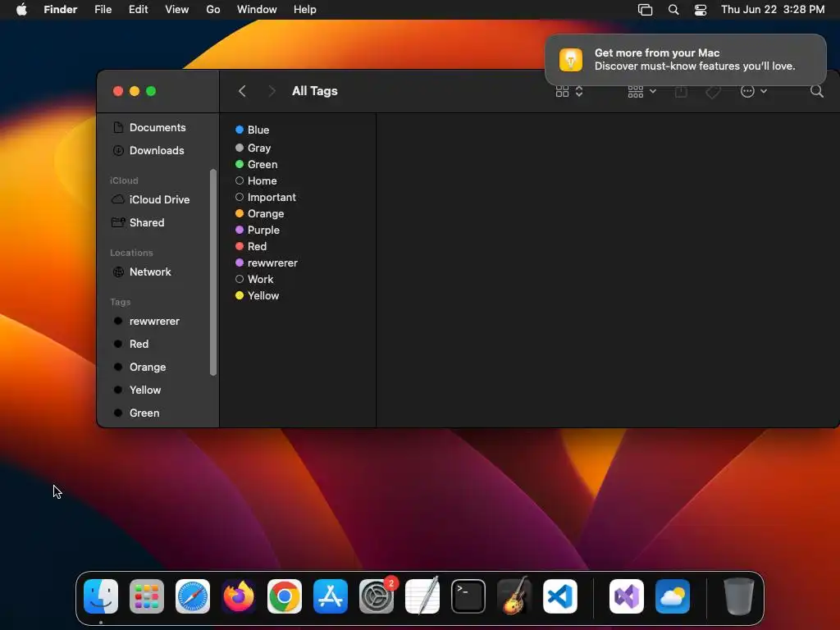Open the View menu

(x=177, y=10)
